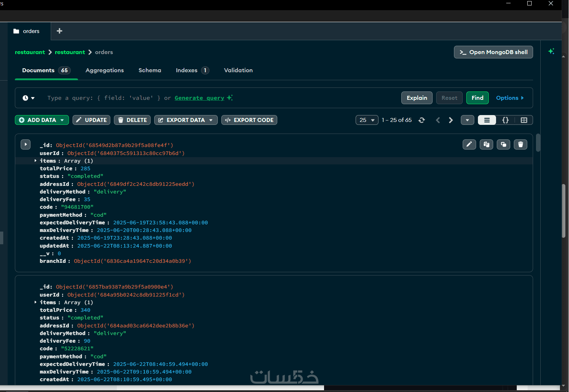Image resolution: width=569 pixels, height=392 pixels.
Task: Click the Explain button
Action: coord(417,98)
